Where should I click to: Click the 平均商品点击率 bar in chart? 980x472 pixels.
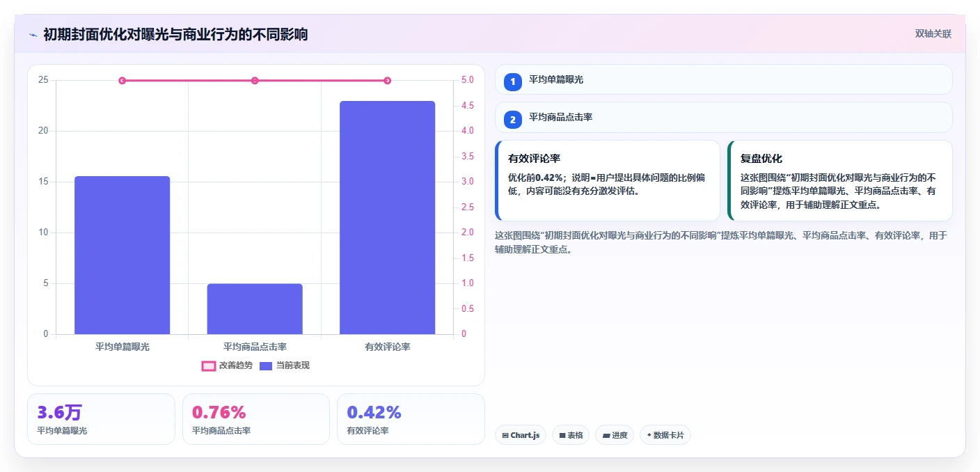(x=255, y=308)
